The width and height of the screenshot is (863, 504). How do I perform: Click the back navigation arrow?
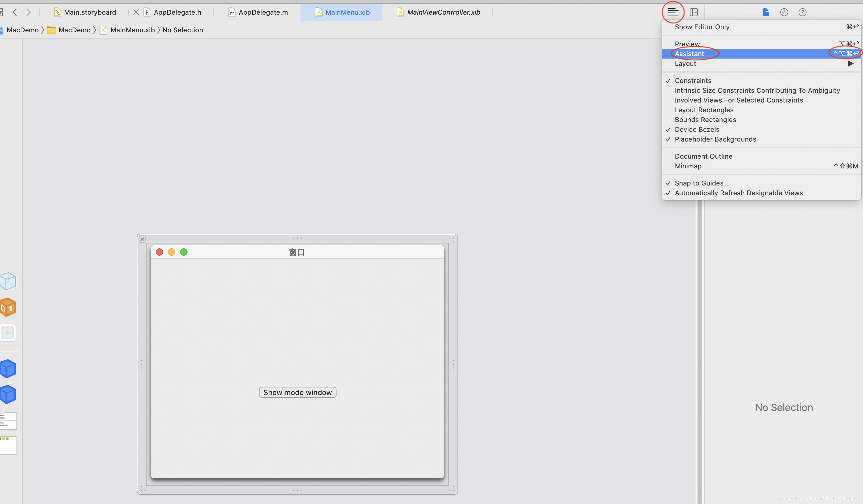15,12
